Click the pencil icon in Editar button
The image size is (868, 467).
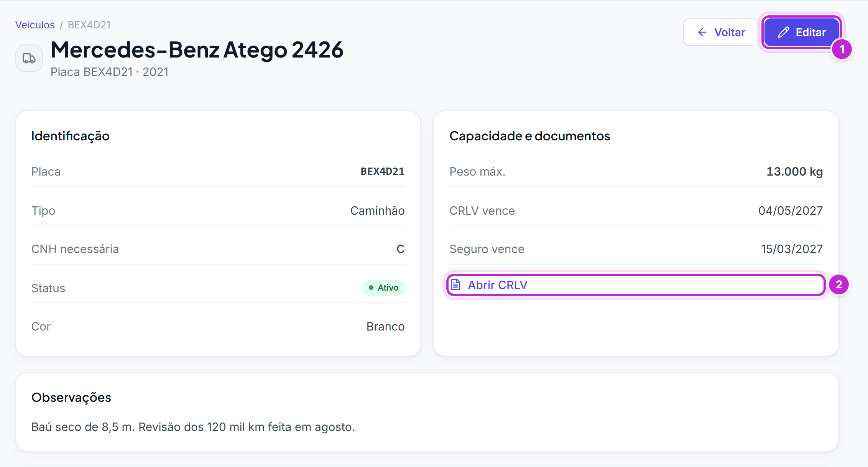[784, 32]
